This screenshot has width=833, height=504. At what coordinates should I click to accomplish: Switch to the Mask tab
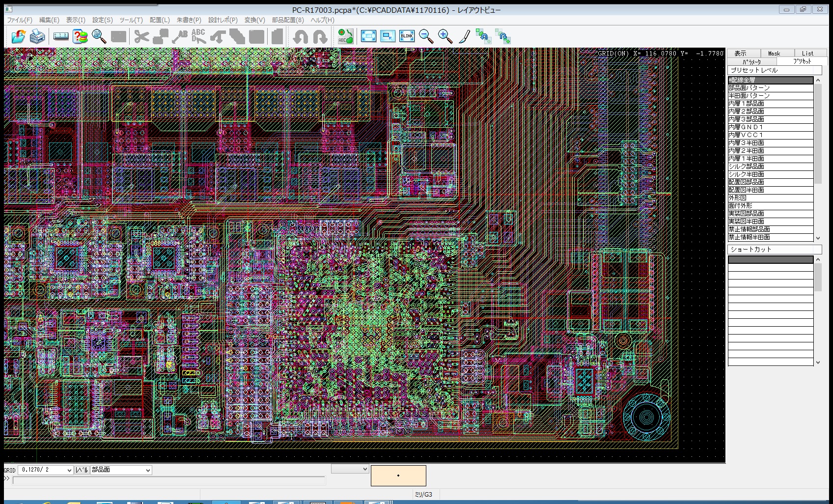[774, 53]
